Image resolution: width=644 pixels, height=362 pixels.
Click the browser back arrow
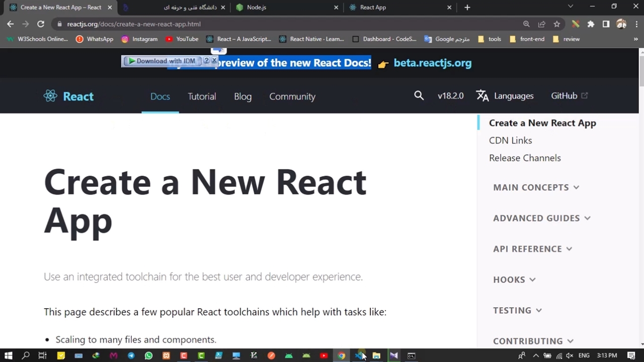pos(11,24)
